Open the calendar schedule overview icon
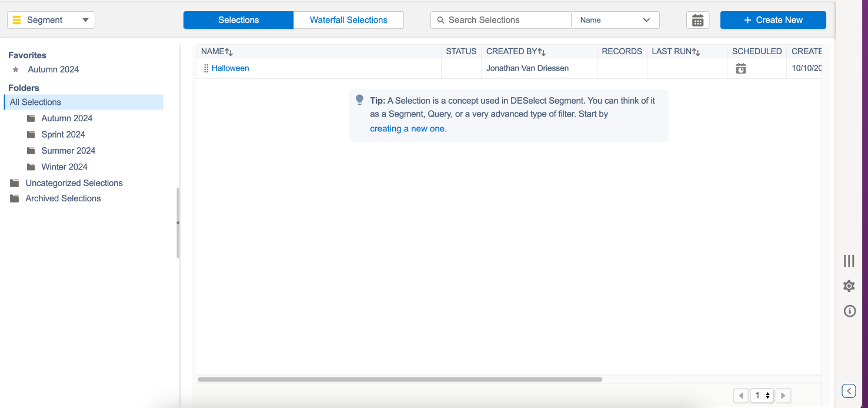The height and width of the screenshot is (408, 868). click(x=697, y=20)
